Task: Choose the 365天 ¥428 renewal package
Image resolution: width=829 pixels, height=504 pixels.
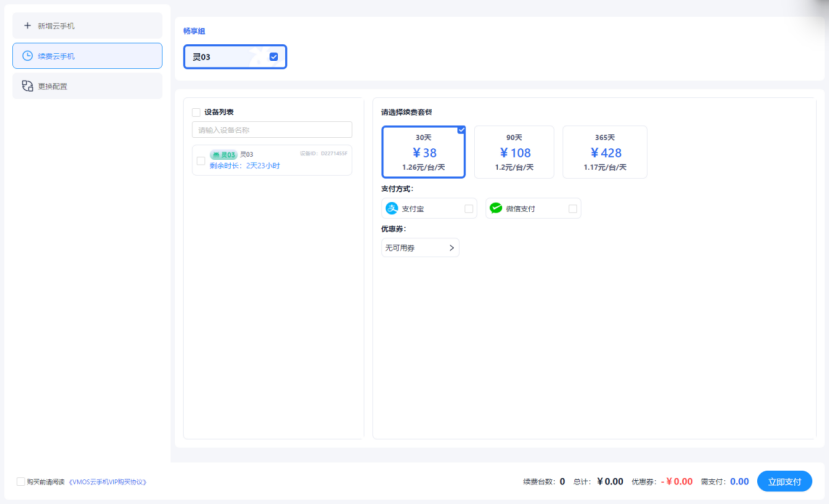Action: [x=604, y=152]
